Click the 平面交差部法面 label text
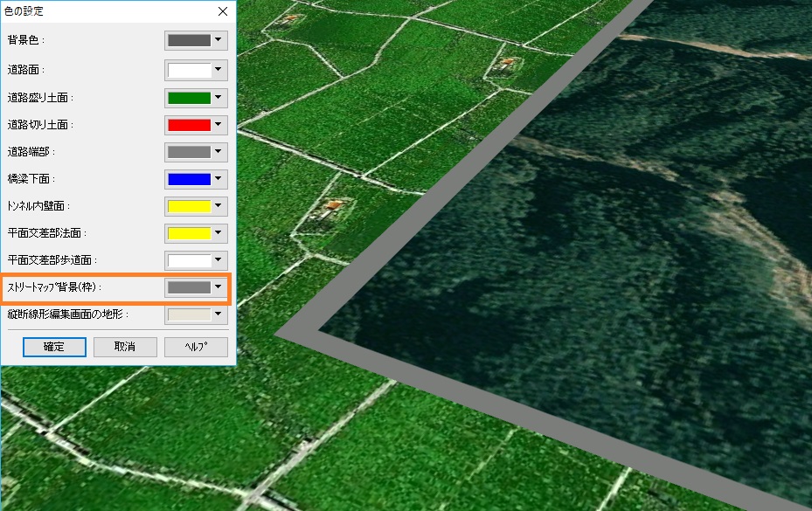The width and height of the screenshot is (812, 511). point(47,233)
